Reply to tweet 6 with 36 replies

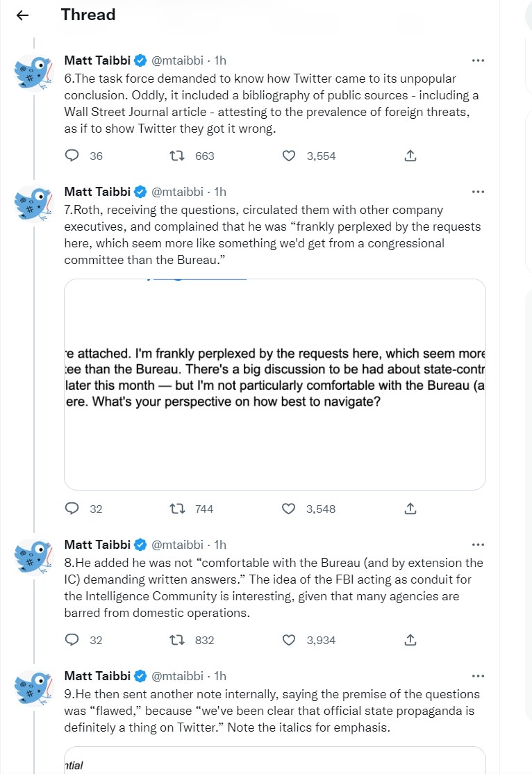click(72, 156)
